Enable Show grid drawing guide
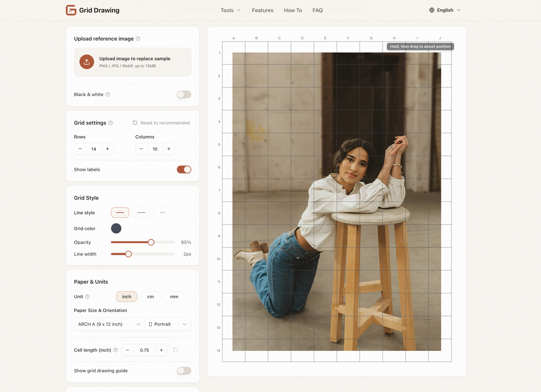The image size is (541, 392). pyautogui.click(x=184, y=371)
